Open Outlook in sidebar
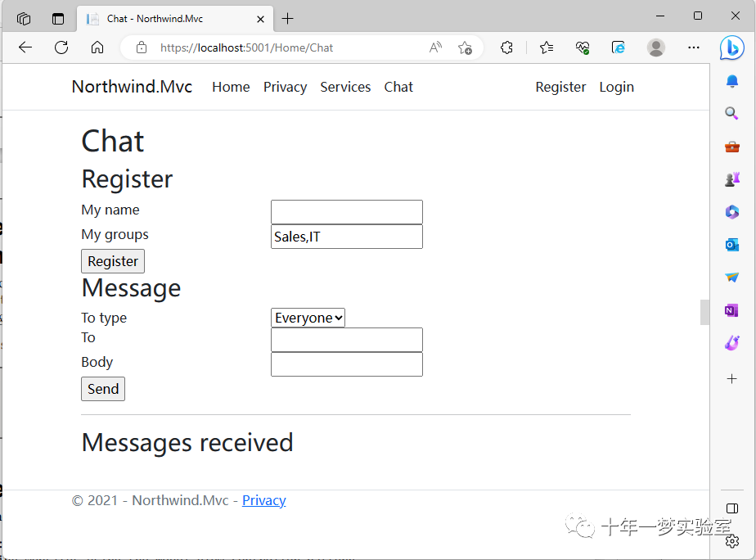 point(732,245)
